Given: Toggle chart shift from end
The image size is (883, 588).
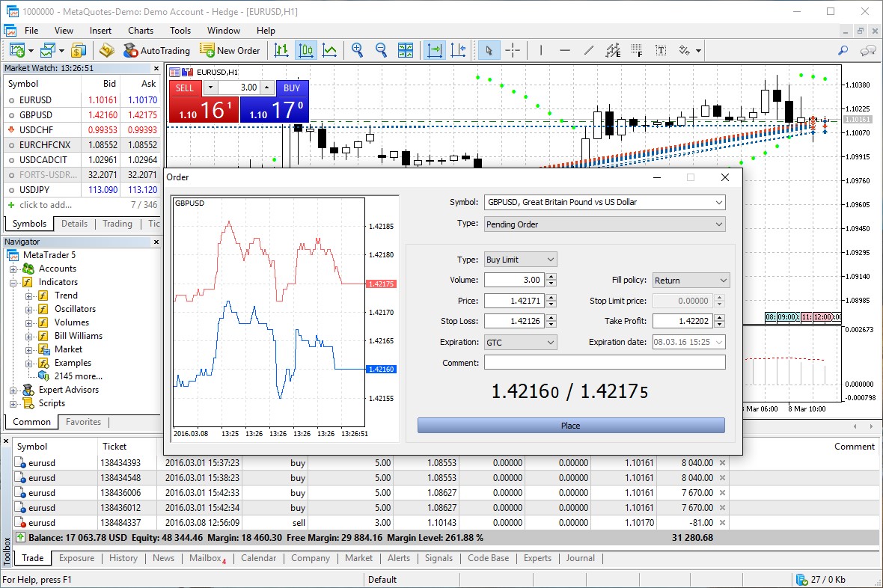Looking at the screenshot, I should pos(459,50).
